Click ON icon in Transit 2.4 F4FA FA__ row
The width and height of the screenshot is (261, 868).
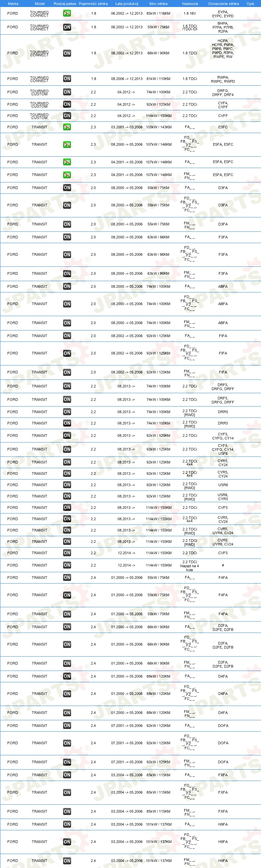click(67, 578)
